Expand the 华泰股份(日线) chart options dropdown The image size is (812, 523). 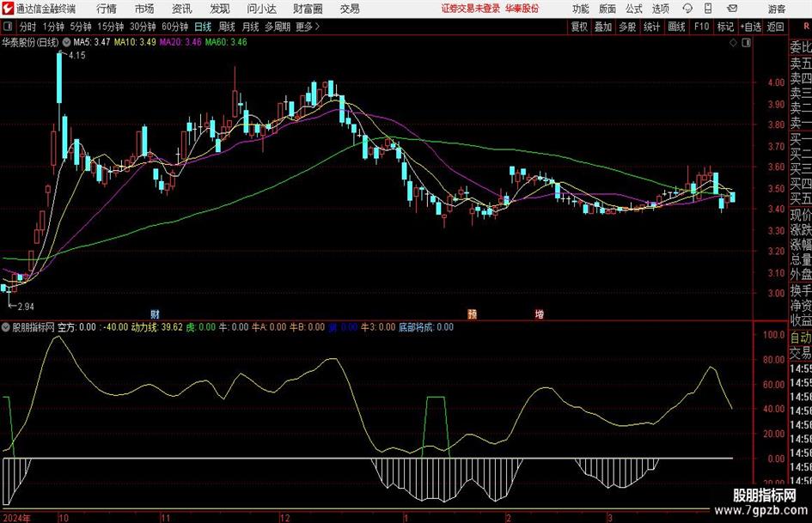coord(66,42)
